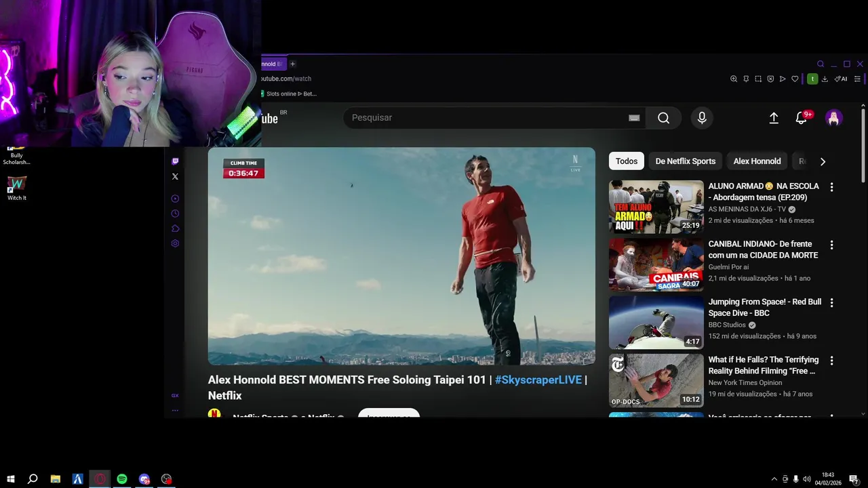Open OBS Studio from the taskbar
This screenshot has width=868, height=488.
pyautogui.click(x=167, y=479)
